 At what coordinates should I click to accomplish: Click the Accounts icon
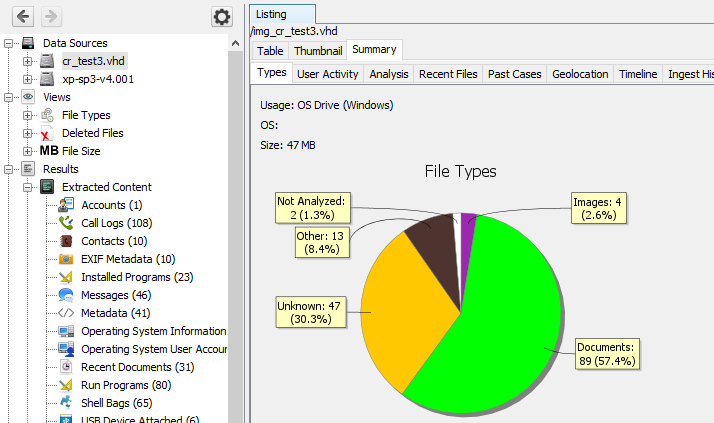point(66,205)
